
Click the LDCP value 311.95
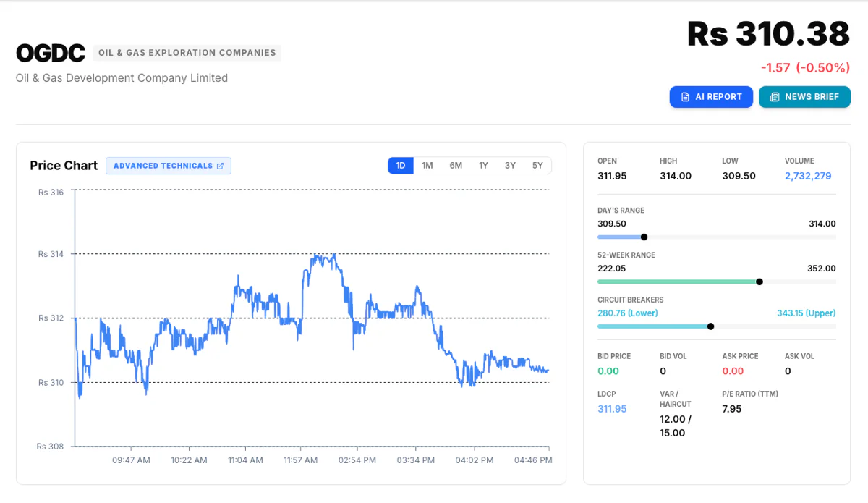(x=612, y=409)
